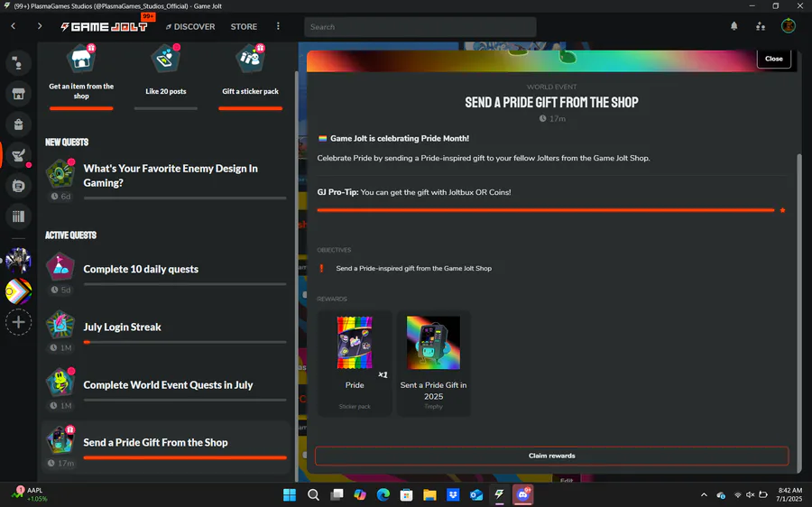
Task: Open the July Login Streak quest
Action: (x=166, y=333)
